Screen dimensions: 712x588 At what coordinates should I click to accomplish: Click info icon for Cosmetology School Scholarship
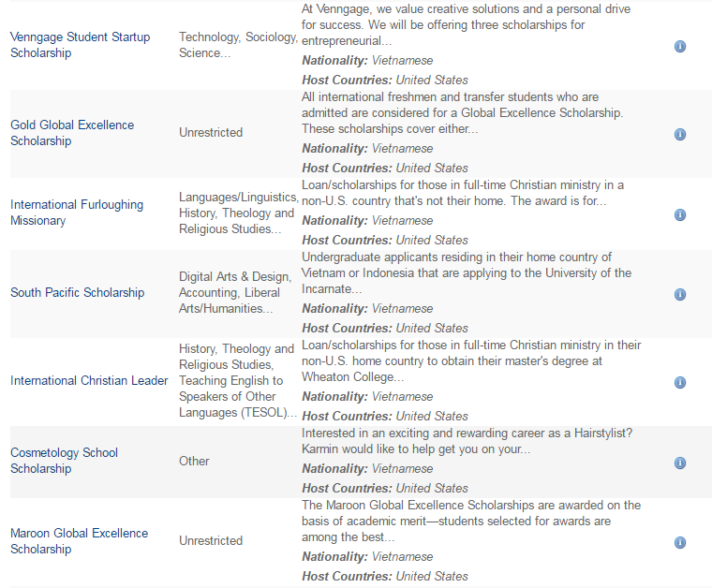[680, 463]
